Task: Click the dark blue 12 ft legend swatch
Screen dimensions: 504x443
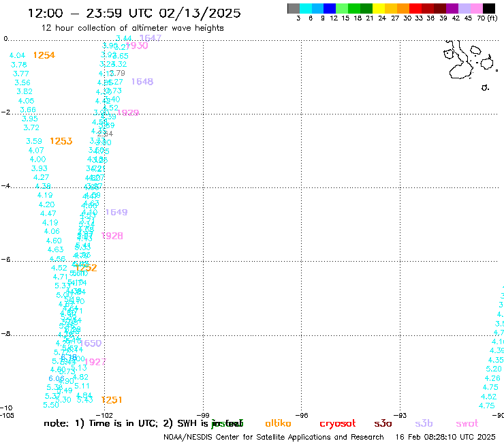Action: pyautogui.click(x=330, y=8)
